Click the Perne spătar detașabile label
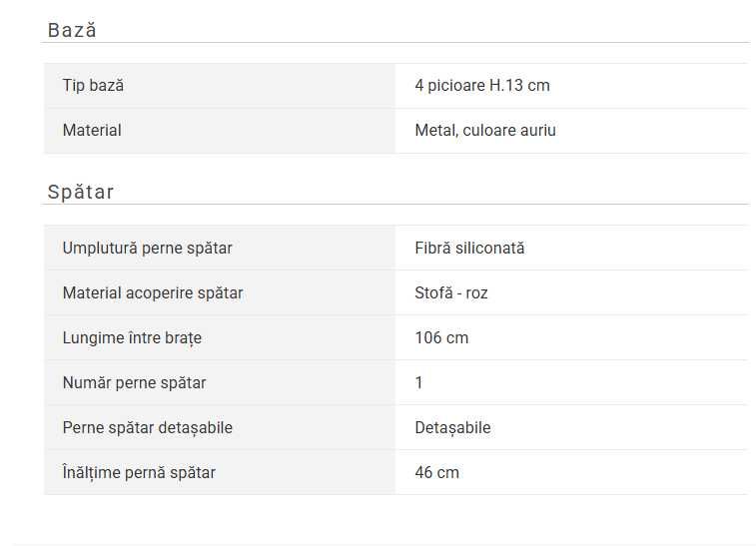 pyautogui.click(x=147, y=427)
